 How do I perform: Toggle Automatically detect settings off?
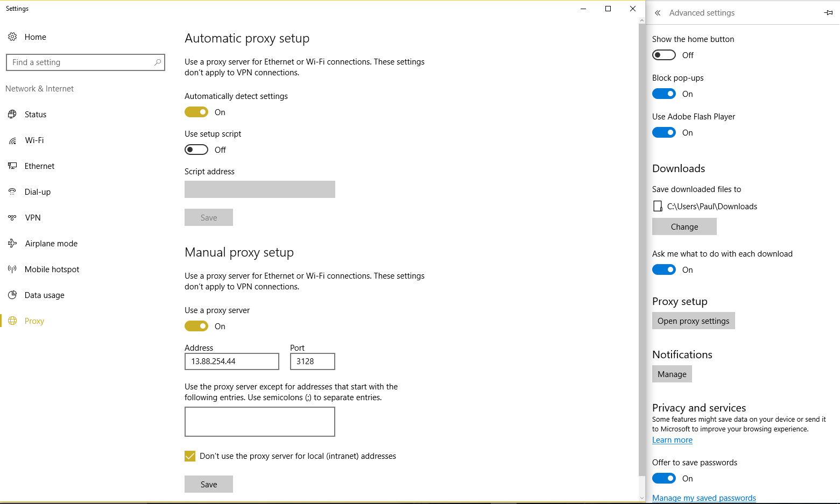[x=196, y=112]
